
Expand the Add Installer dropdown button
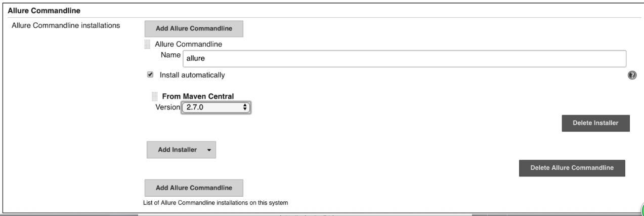tap(181, 150)
